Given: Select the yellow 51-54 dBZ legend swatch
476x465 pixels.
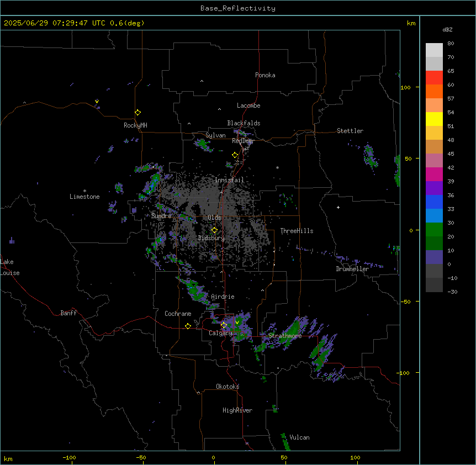Looking at the screenshot, I should click(x=434, y=119).
